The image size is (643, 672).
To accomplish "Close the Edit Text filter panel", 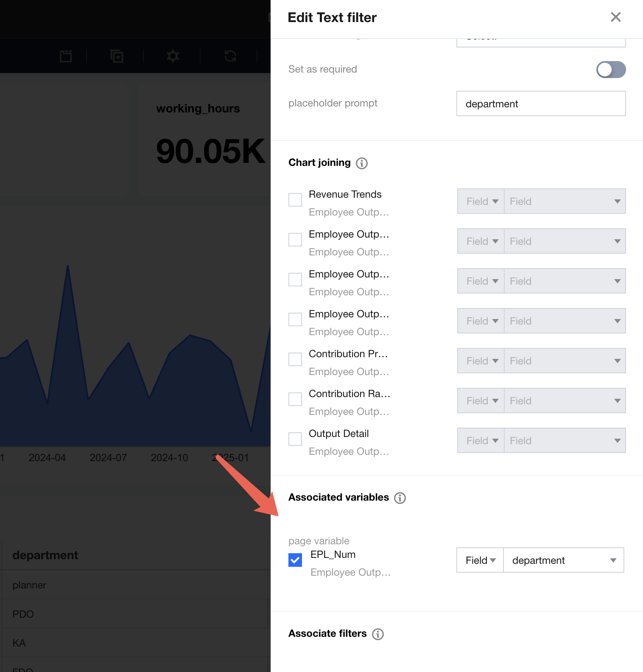I will pos(615,17).
